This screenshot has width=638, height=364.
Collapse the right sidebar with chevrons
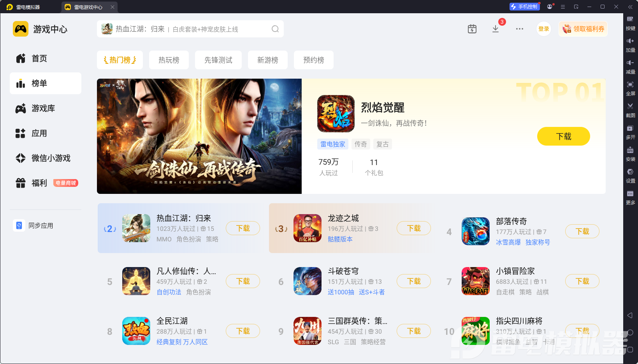pos(630,7)
